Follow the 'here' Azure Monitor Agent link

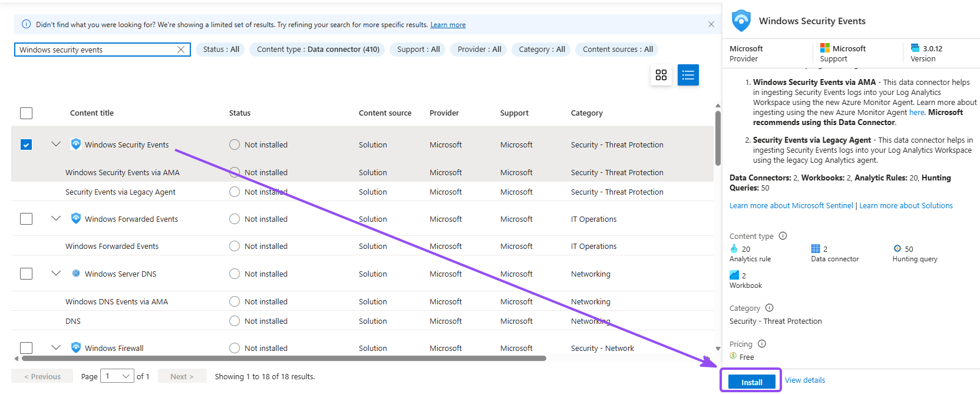click(x=916, y=112)
